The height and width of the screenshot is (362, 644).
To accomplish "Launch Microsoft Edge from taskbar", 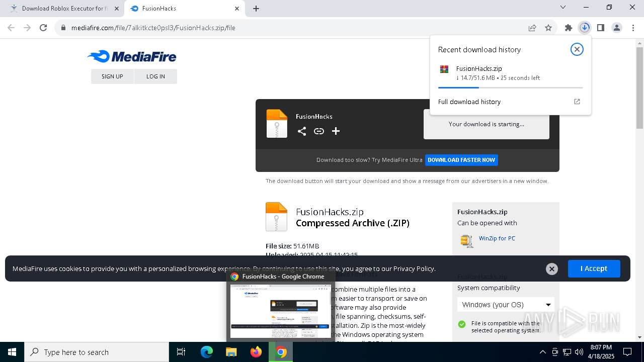I will pyautogui.click(x=207, y=352).
